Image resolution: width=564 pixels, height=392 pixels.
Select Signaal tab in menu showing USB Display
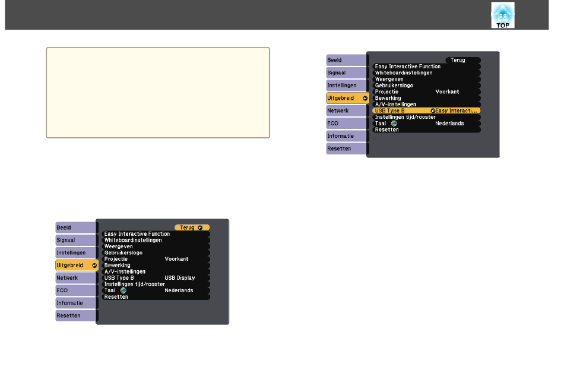click(x=75, y=240)
